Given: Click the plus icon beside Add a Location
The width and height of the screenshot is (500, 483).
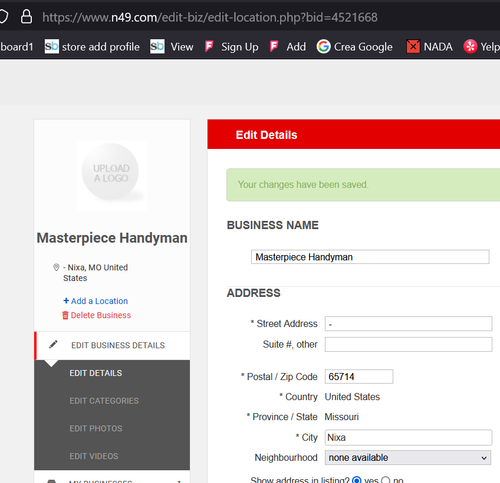Looking at the screenshot, I should point(66,301).
